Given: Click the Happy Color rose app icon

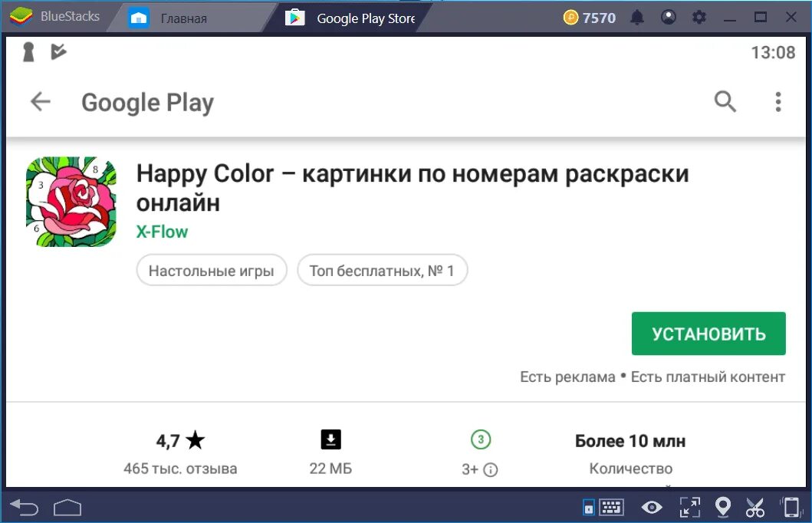Looking at the screenshot, I should point(71,202).
